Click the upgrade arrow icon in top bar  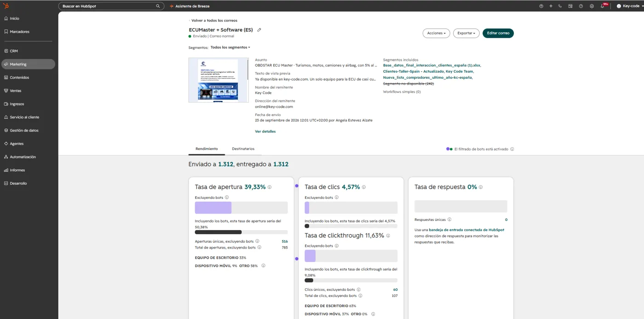[541, 6]
